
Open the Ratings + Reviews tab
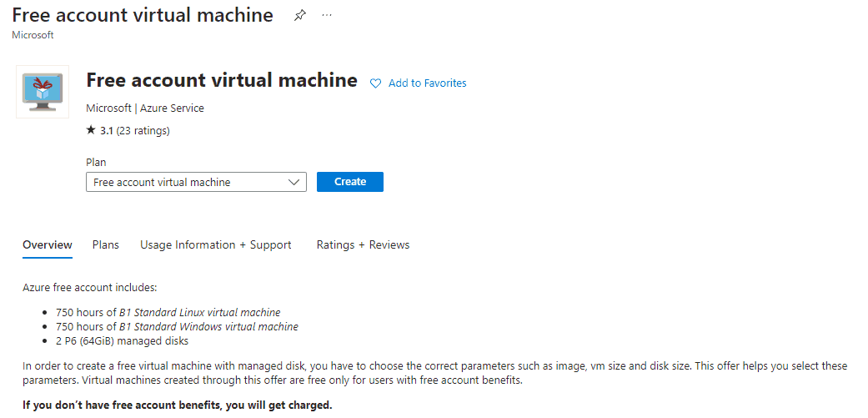tap(364, 244)
